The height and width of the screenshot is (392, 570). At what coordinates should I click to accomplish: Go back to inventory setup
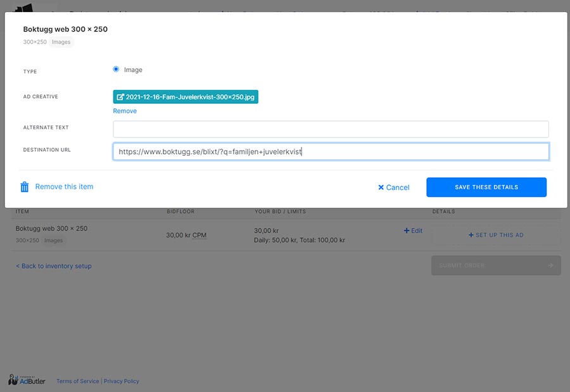click(54, 266)
